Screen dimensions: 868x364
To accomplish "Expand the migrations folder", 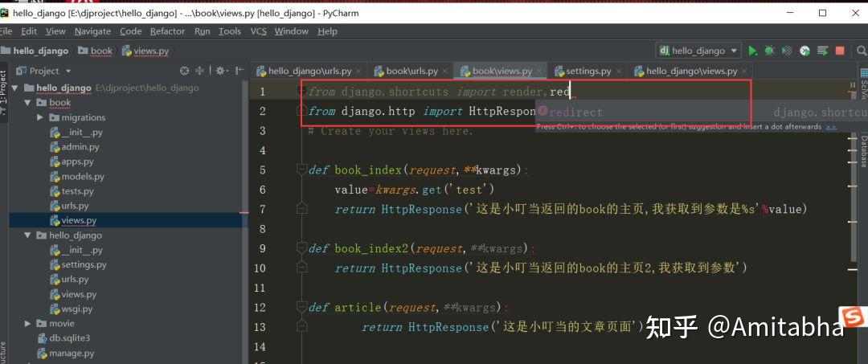I will [40, 118].
